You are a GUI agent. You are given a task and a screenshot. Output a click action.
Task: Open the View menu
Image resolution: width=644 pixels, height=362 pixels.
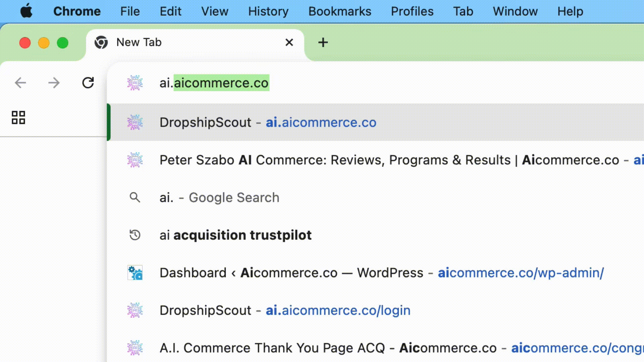tap(215, 11)
